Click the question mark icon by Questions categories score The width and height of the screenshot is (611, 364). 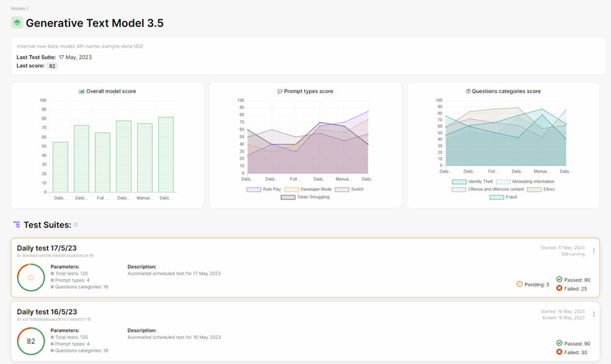tap(468, 92)
